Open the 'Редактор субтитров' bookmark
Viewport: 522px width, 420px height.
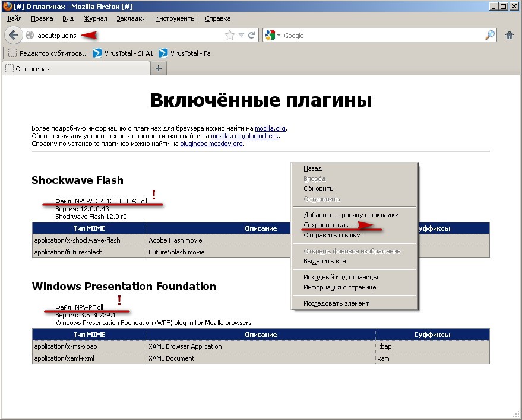click(48, 53)
